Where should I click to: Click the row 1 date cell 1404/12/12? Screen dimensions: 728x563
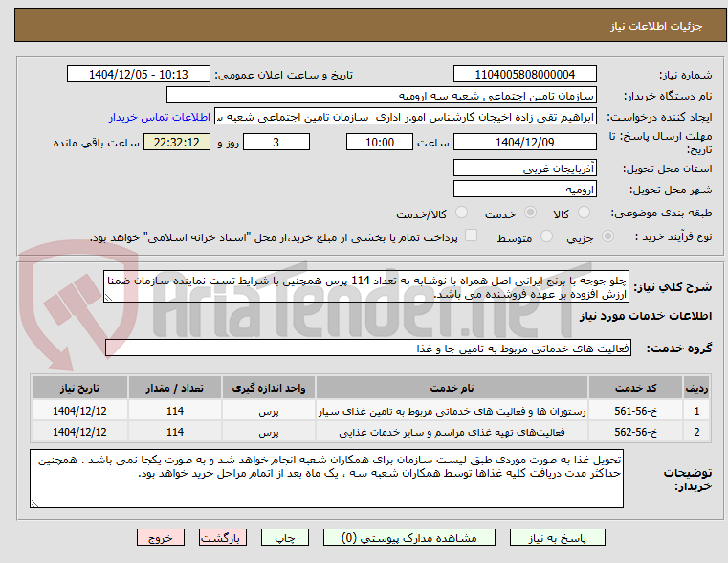coord(79,411)
